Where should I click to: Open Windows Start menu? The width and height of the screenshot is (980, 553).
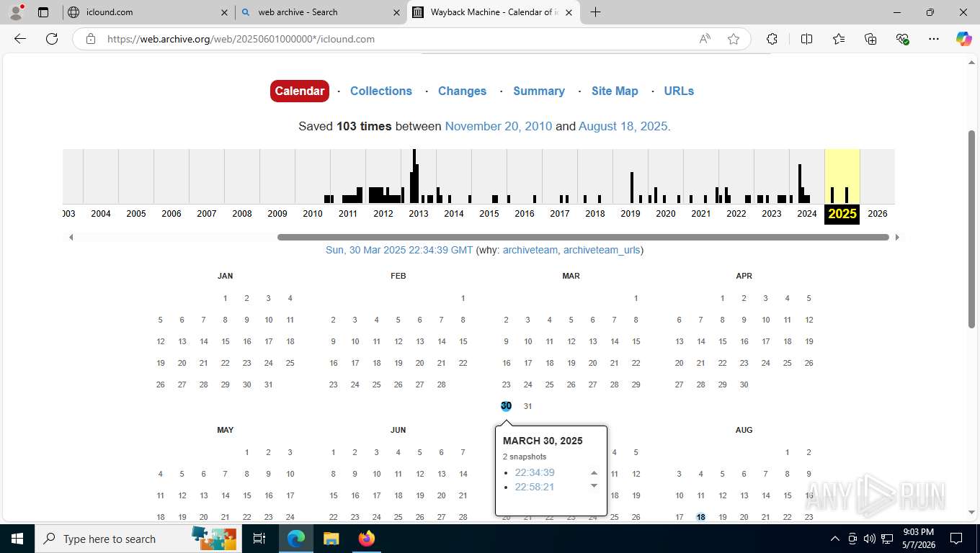click(x=17, y=539)
